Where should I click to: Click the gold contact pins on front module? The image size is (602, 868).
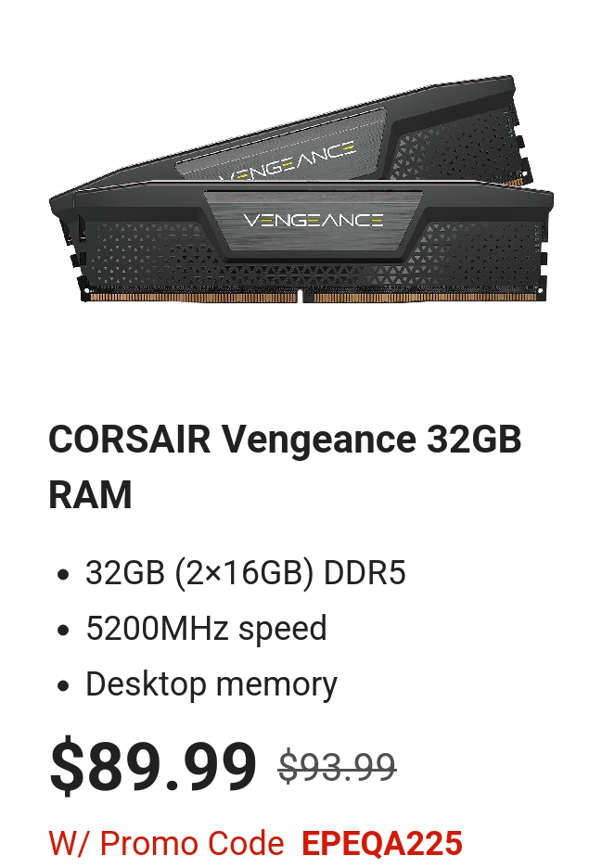pos(313,298)
